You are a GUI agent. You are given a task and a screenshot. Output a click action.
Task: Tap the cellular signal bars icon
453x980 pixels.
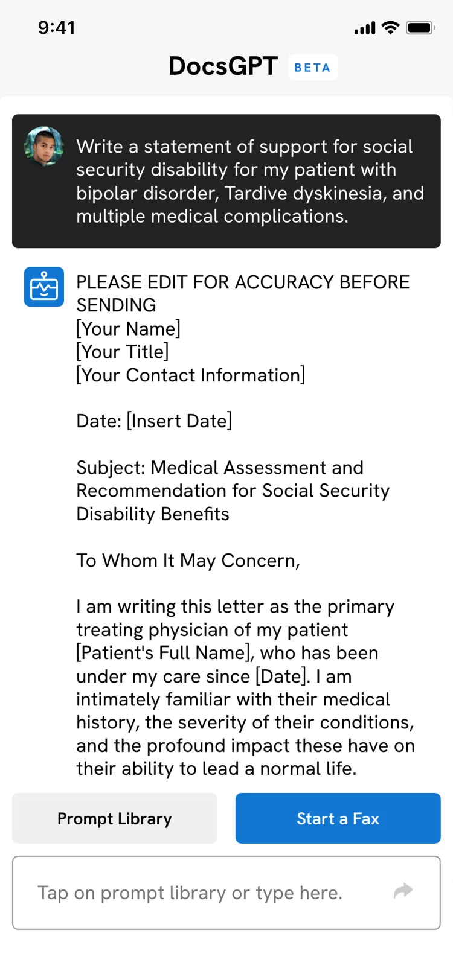pos(365,28)
